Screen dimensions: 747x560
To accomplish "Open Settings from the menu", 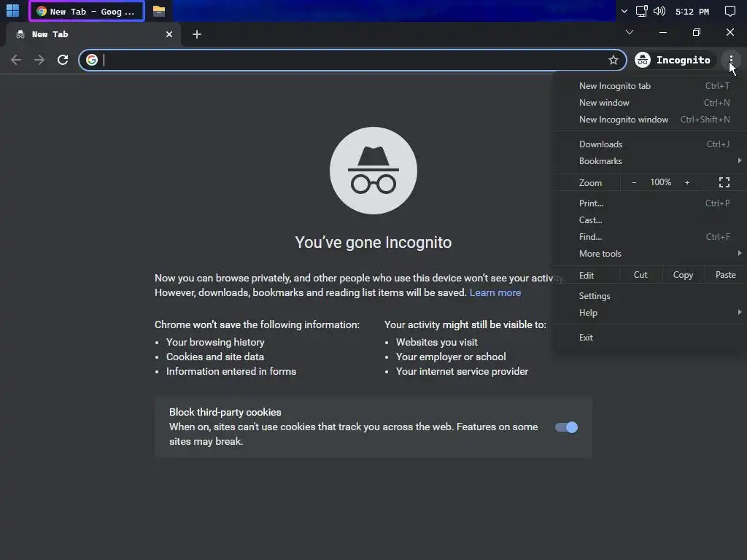I will tap(650, 296).
